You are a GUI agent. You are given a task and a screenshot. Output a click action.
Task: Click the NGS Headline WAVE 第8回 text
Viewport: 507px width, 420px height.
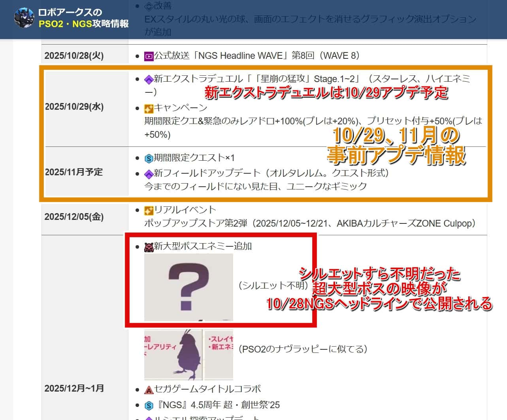(x=257, y=56)
